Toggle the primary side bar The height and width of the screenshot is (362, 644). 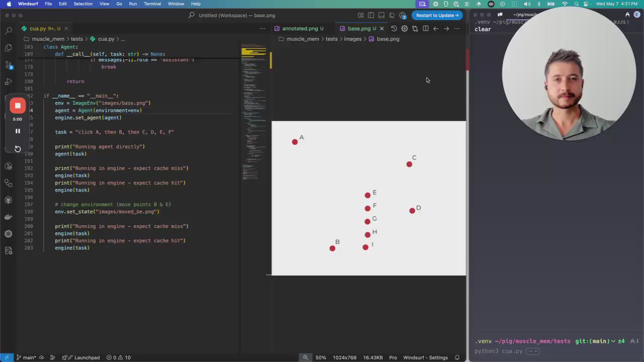pyautogui.click(x=371, y=15)
